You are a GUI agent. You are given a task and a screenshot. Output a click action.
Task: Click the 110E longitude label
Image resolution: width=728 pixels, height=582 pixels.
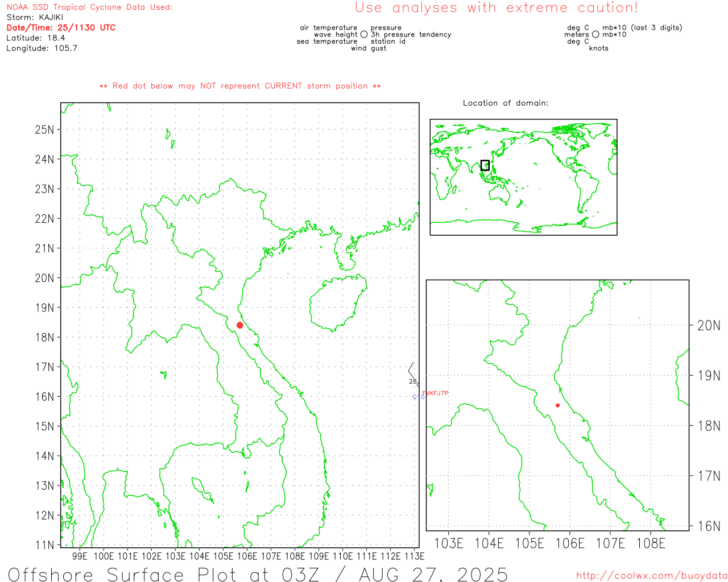(x=342, y=556)
